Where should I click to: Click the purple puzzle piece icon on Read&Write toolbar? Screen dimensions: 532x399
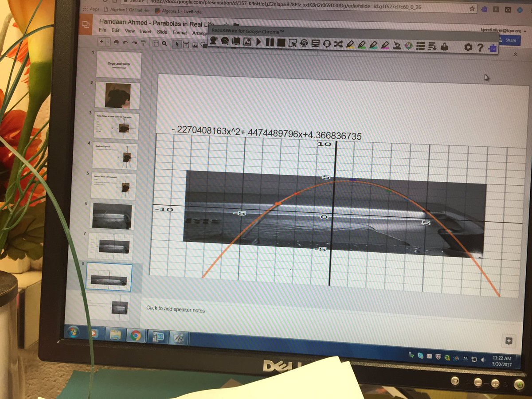click(x=492, y=48)
